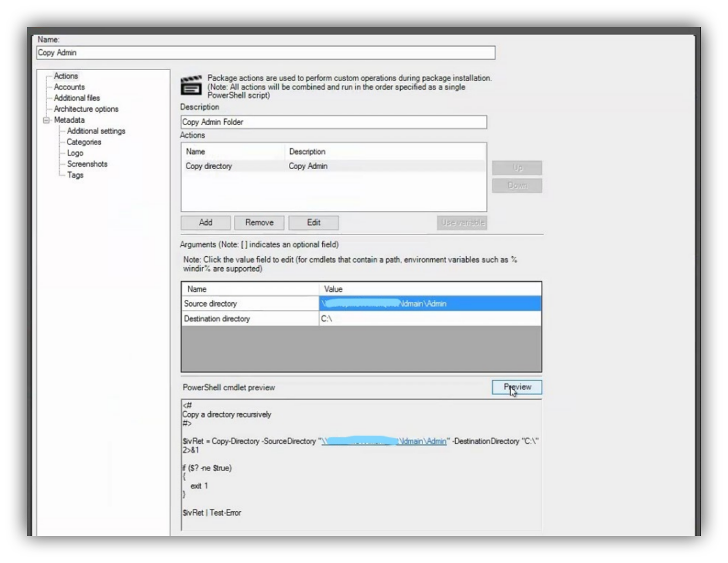Image resolution: width=728 pixels, height=563 pixels.
Task: Edit the Destination directory value cell
Action: [430, 319]
